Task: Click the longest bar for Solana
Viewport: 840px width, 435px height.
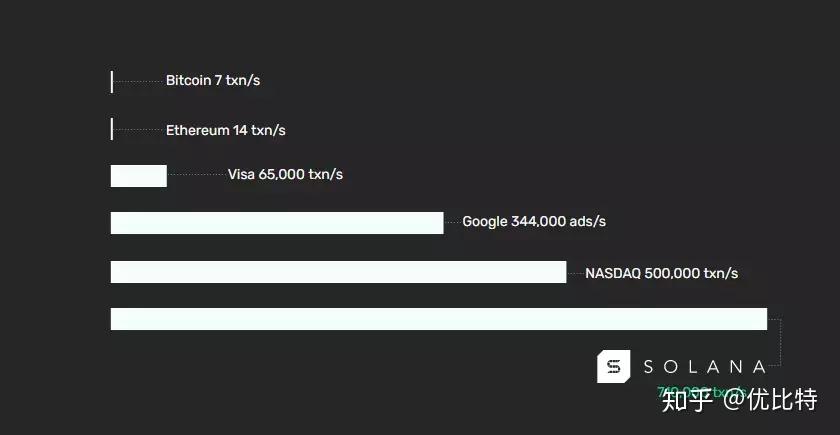Action: click(x=439, y=319)
